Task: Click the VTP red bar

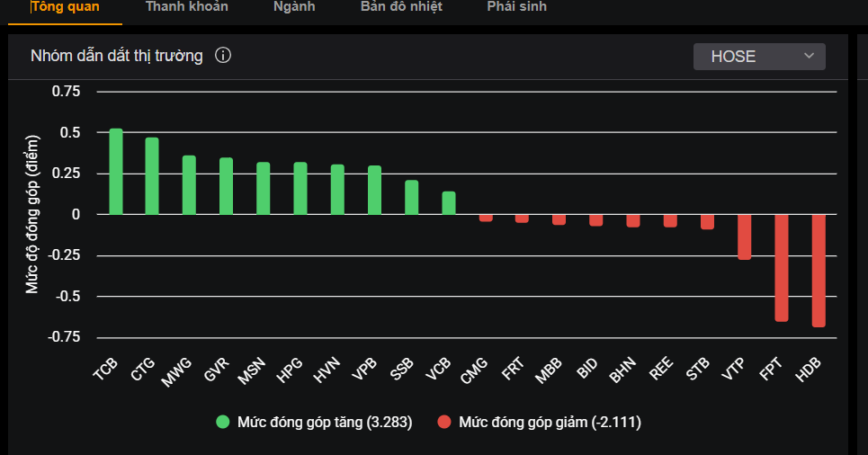Action: tap(745, 236)
